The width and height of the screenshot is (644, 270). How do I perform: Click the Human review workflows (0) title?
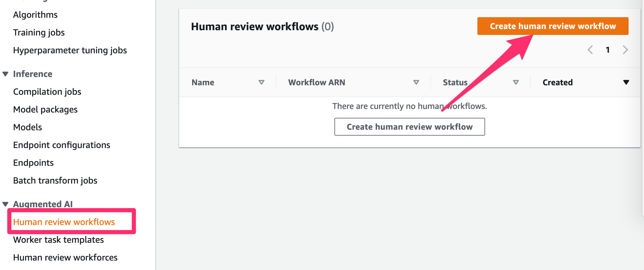pyautogui.click(x=262, y=27)
